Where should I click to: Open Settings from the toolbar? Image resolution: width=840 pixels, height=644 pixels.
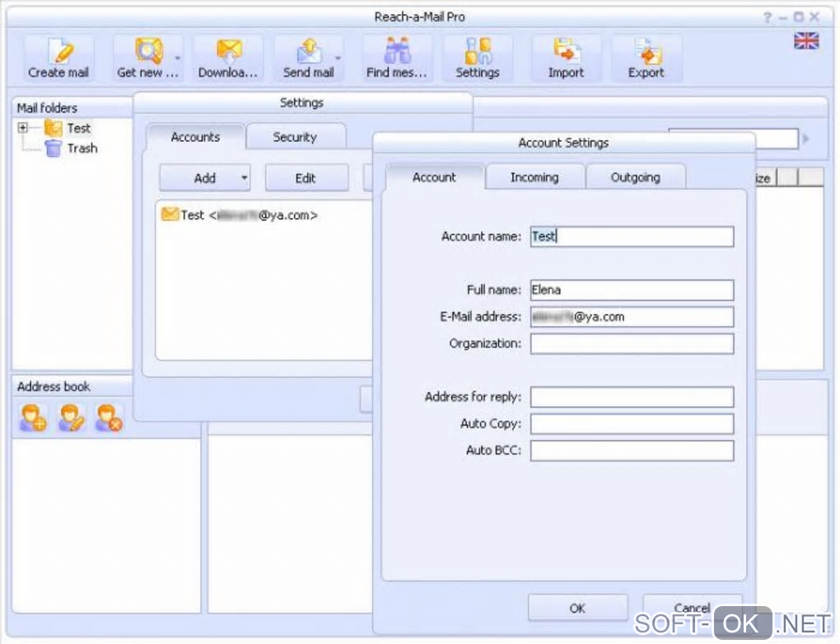pyautogui.click(x=478, y=58)
